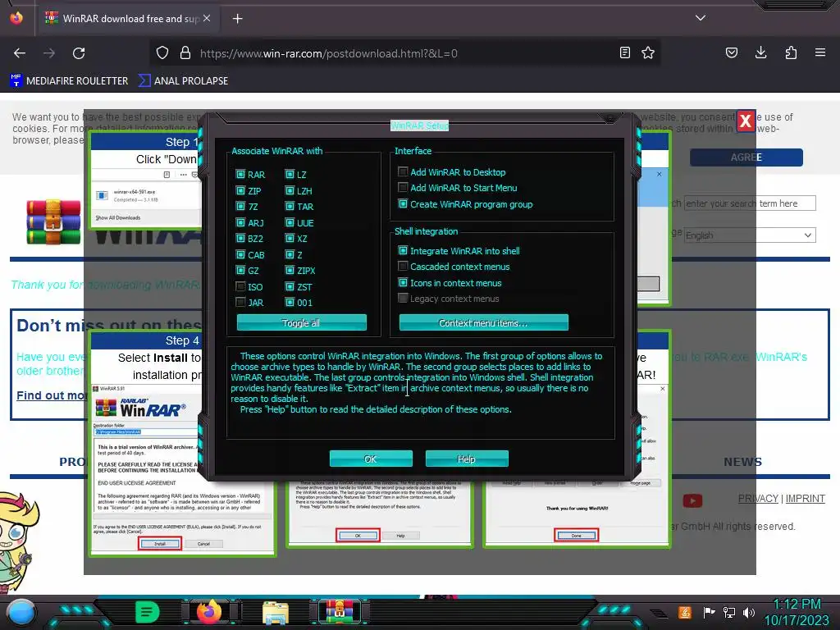The width and height of the screenshot is (840, 630).
Task: Uncheck the LZH association checkbox
Action: click(290, 190)
